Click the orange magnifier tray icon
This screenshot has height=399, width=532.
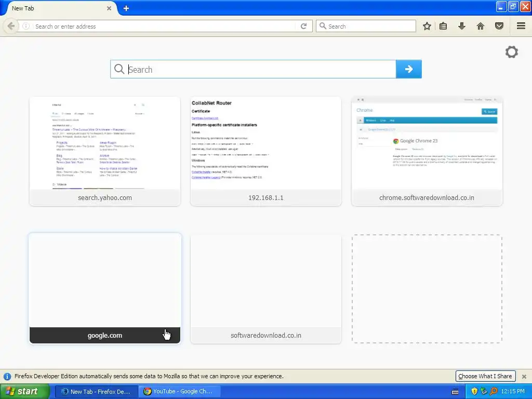(494, 392)
